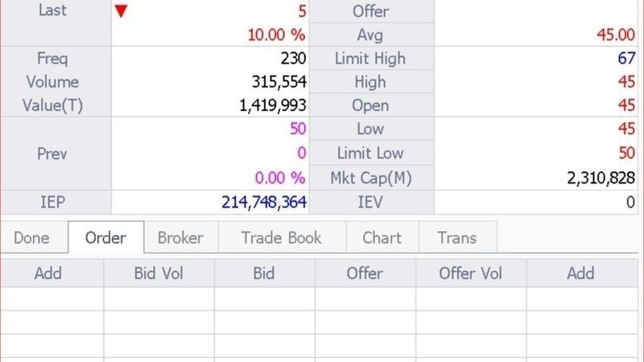The height and width of the screenshot is (362, 644).
Task: Switch to the Trans tab
Action: coord(457,237)
